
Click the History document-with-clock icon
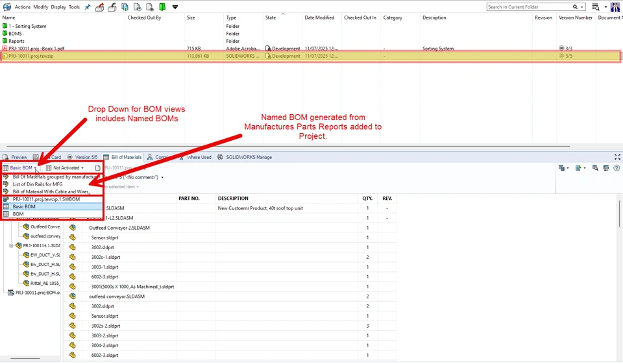click(138, 6)
